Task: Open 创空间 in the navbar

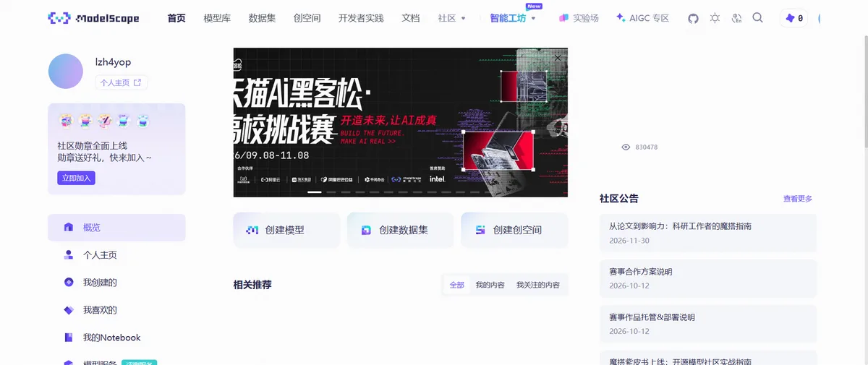Action: [307, 18]
